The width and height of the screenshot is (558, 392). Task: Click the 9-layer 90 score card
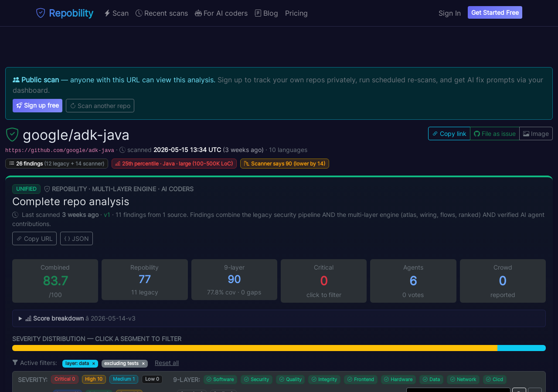234,280
